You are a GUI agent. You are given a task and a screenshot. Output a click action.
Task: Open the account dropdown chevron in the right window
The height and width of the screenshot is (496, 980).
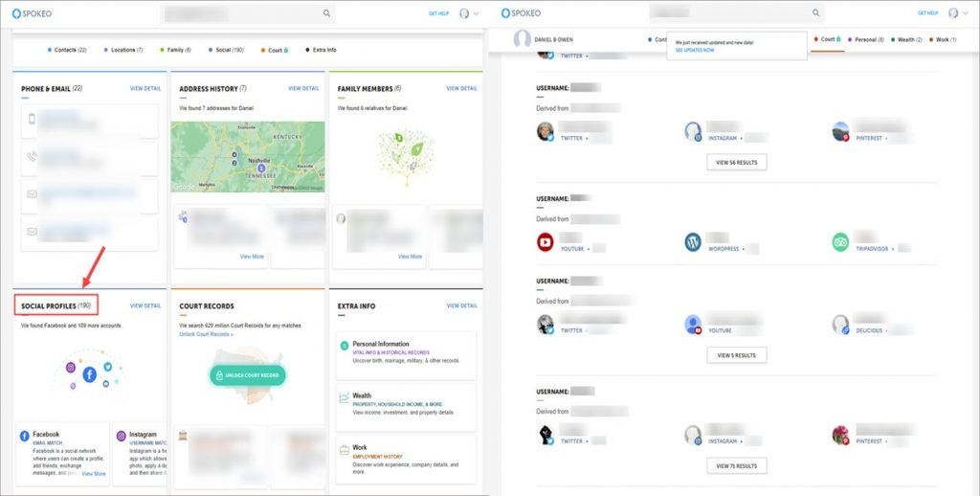point(966,13)
